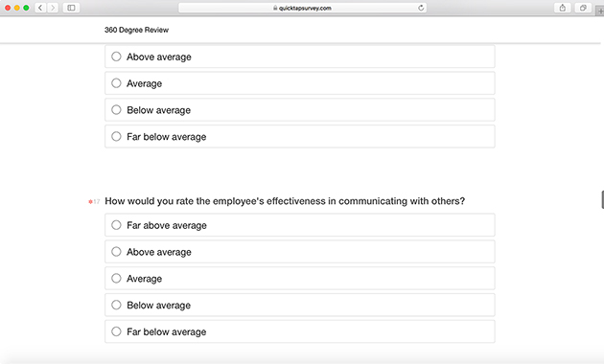Add a new tab with the plus icon
The height and width of the screenshot is (364, 604).
600,11
